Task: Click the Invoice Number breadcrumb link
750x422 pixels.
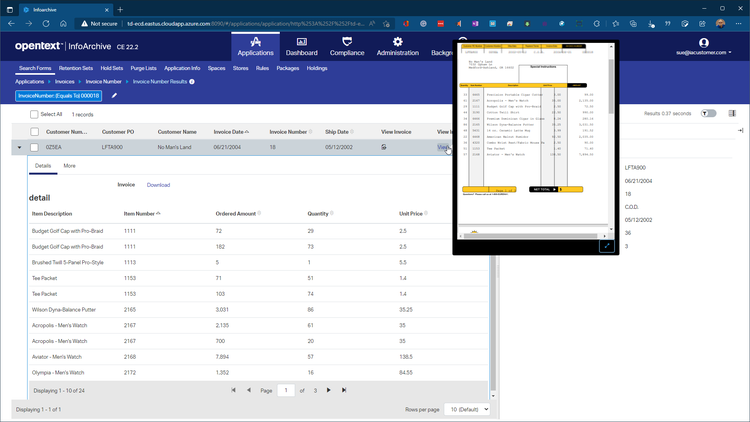Action: click(103, 82)
